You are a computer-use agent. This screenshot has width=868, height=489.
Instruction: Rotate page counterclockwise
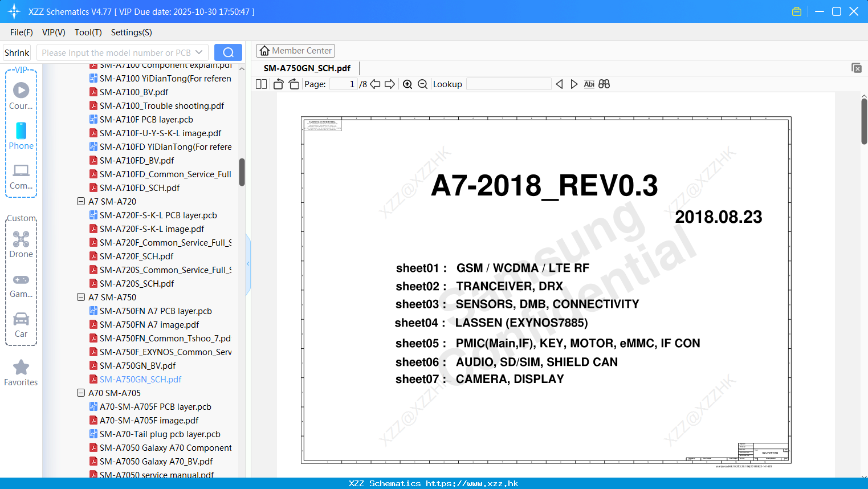[x=278, y=84]
